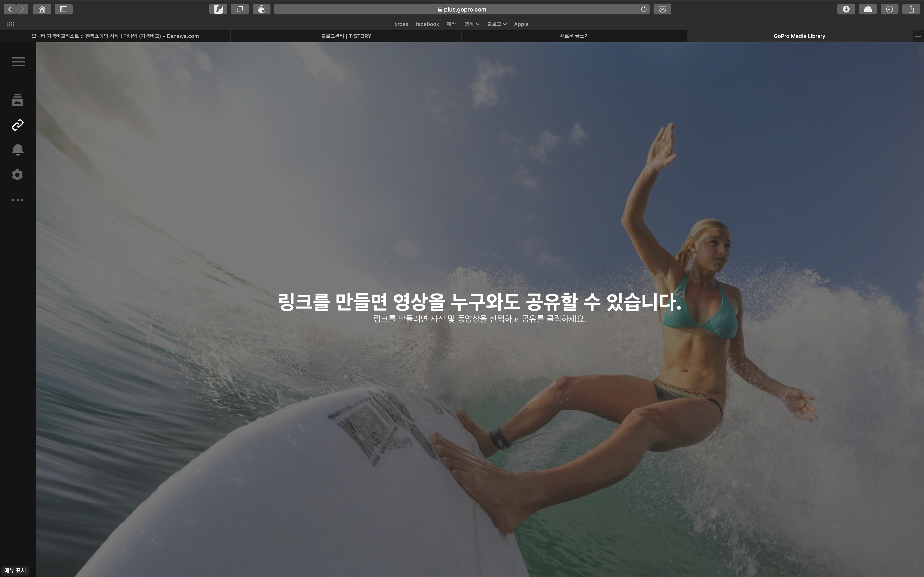This screenshot has height=577, width=924.
Task: Click the Pocket save icon
Action: pyautogui.click(x=662, y=9)
